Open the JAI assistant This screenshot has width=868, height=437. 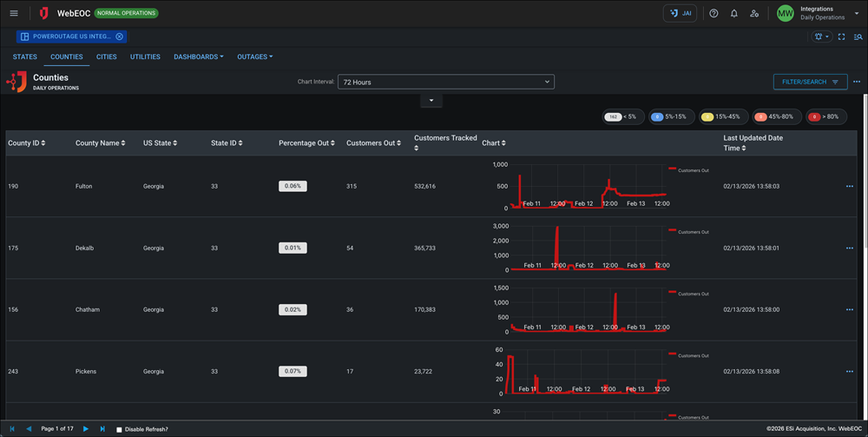click(x=680, y=13)
